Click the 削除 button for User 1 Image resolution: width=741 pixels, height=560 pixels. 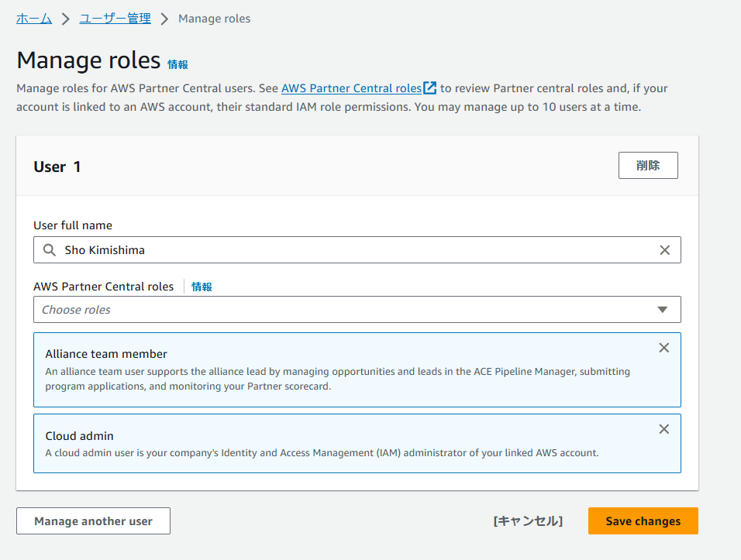648,165
